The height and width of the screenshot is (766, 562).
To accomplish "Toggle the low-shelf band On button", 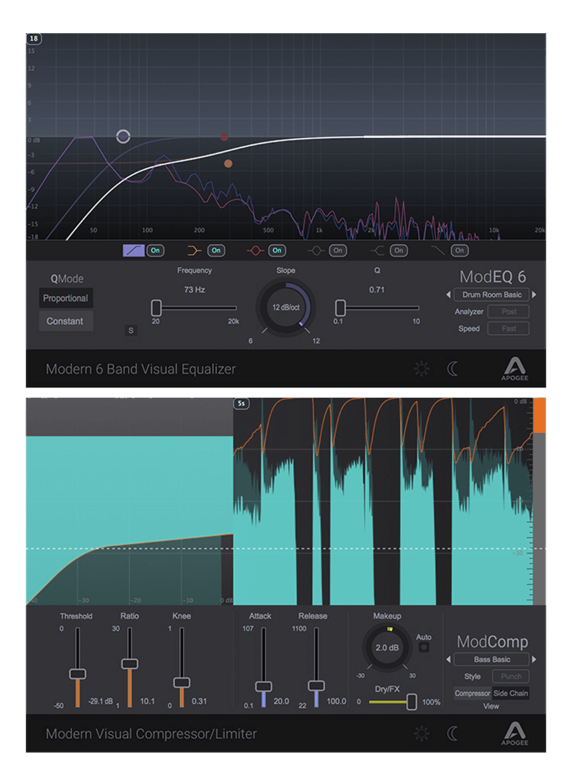I will point(216,251).
